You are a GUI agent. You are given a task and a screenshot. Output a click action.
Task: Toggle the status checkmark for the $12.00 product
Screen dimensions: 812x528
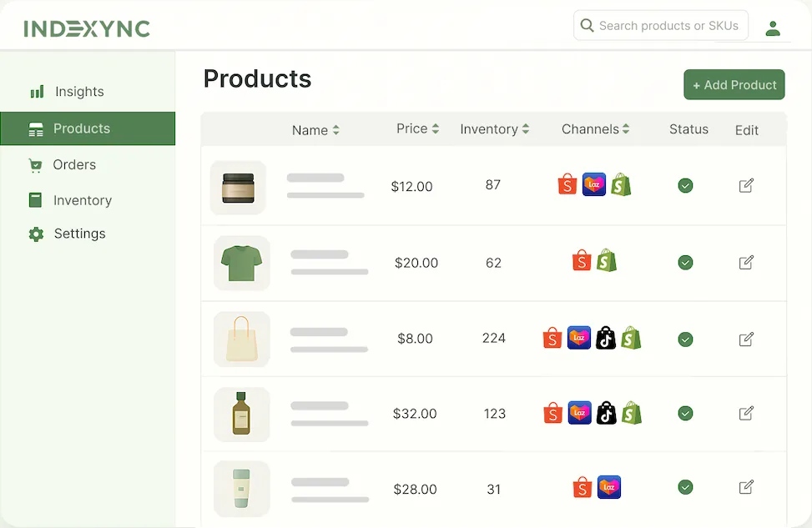(x=685, y=185)
